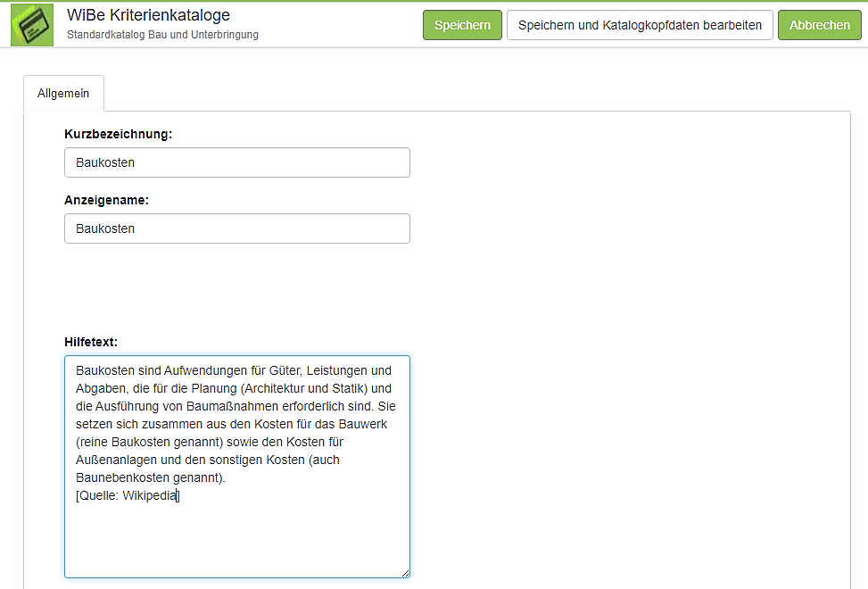Click inside the Hilfetext text area
The width and height of the screenshot is (868, 589).
pos(237,535)
